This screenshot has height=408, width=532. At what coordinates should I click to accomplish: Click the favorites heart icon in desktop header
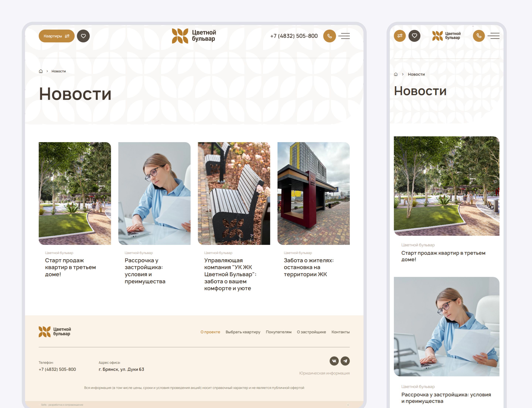(83, 36)
